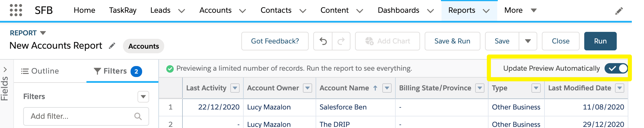644x128 pixels.
Task: Click the 29/12/2020 Last Modified Date cell
Action: pos(603,124)
